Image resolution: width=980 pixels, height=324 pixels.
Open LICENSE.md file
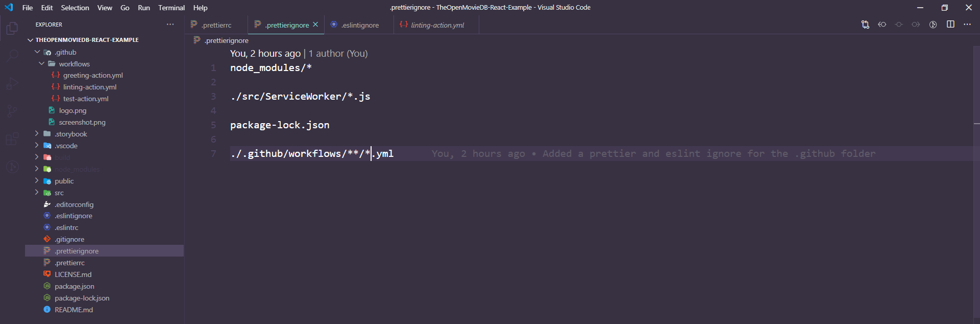(104, 274)
